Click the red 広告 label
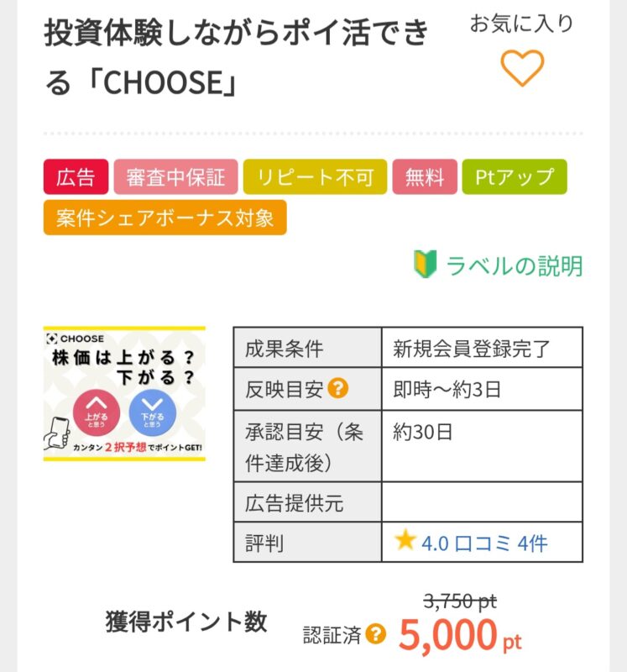The width and height of the screenshot is (627, 672). coord(76,177)
